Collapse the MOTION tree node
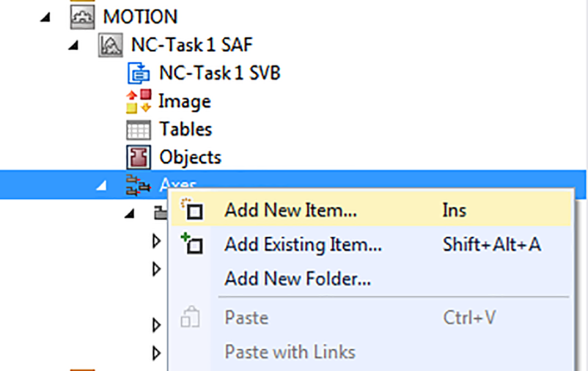This screenshot has width=588, height=371. coord(47,17)
